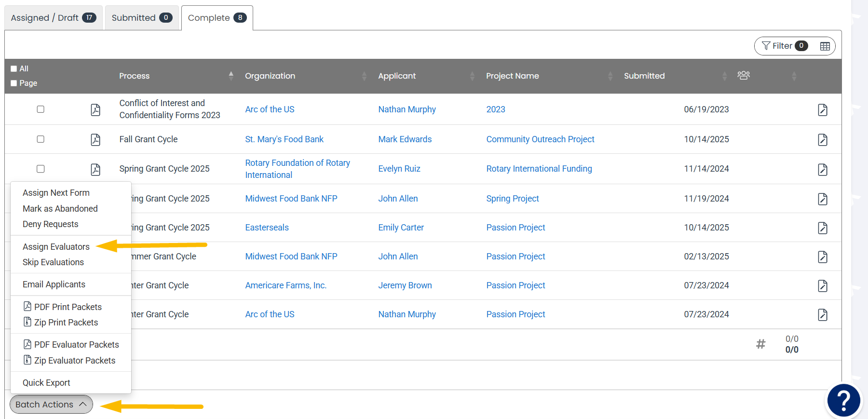The width and height of the screenshot is (868, 419).
Task: Click the table column settings grid icon
Action: click(825, 46)
